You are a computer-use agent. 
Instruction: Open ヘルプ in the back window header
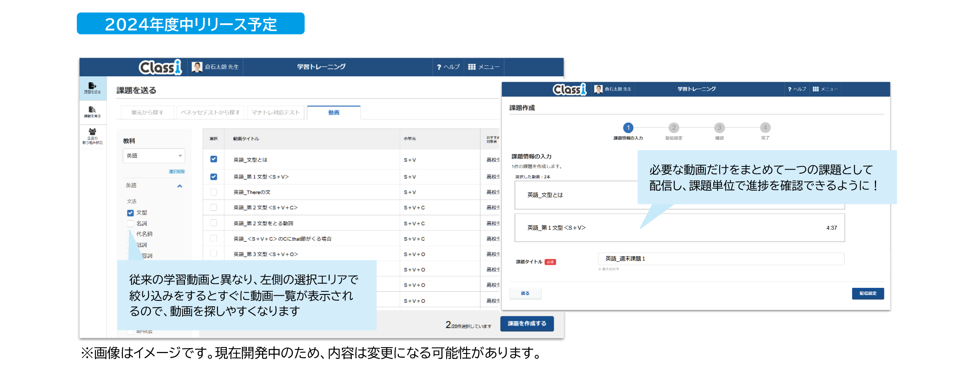click(448, 67)
